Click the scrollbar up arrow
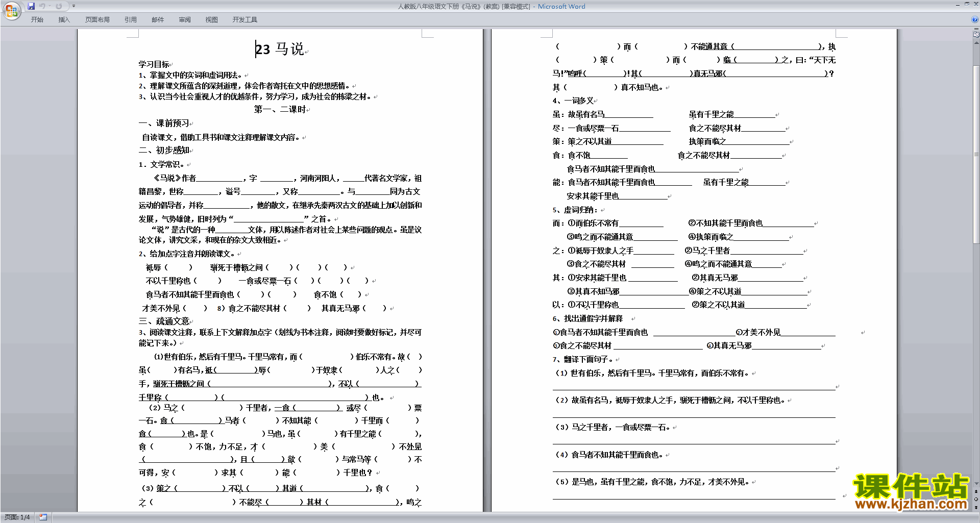This screenshot has height=523, width=980. 976,43
